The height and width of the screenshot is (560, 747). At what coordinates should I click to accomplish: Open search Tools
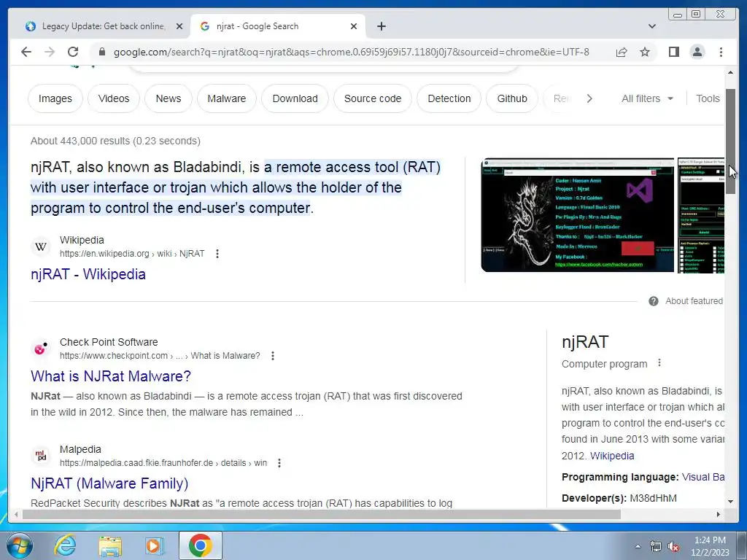pos(708,98)
